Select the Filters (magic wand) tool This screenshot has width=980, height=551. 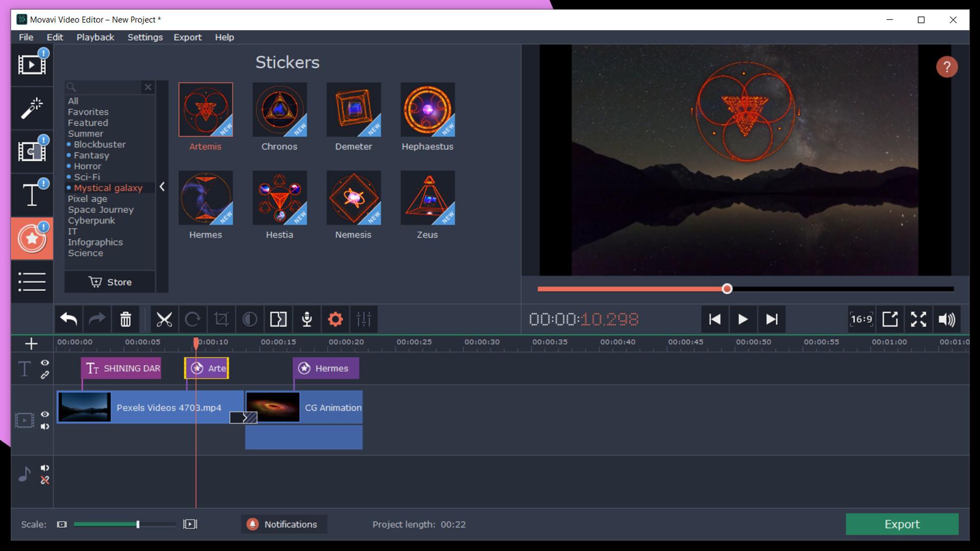[32, 108]
